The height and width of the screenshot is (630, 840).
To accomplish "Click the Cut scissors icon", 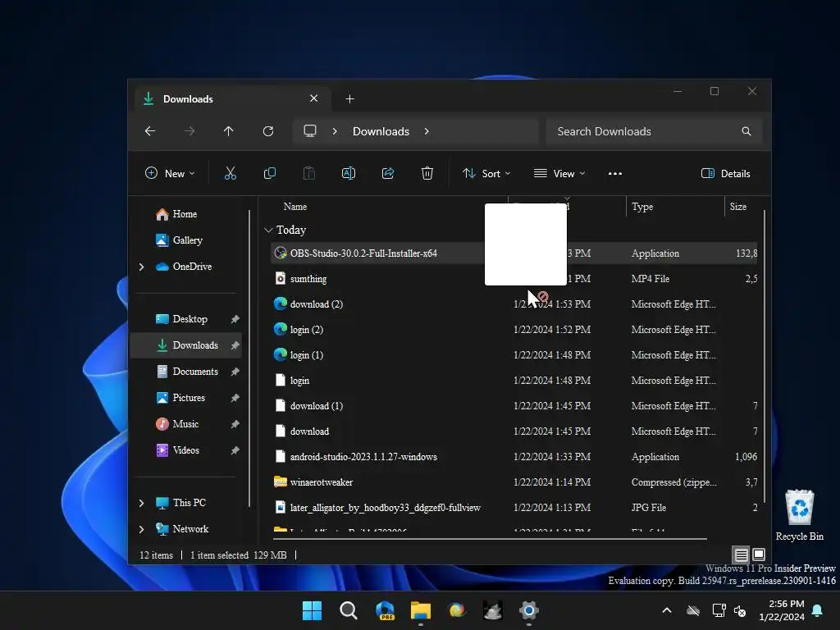I will tap(231, 173).
